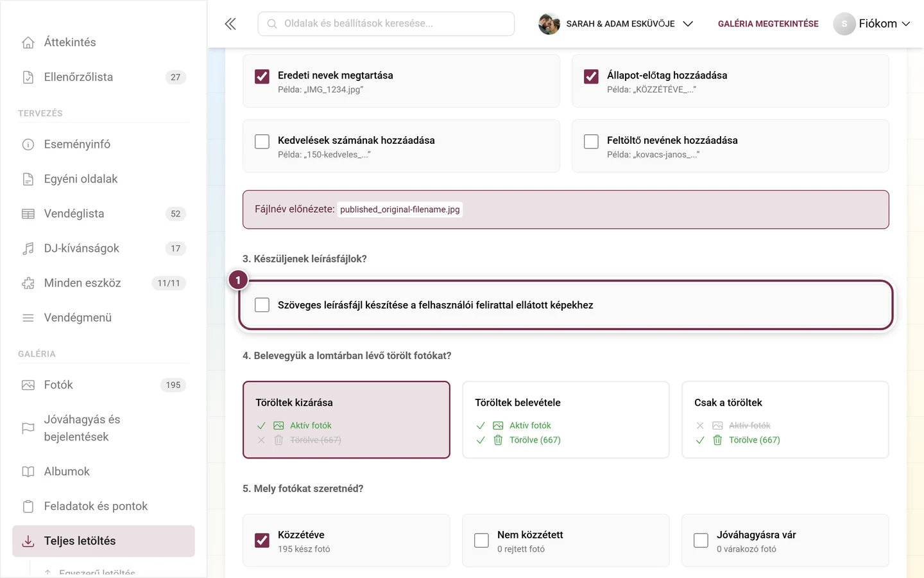Collapse the sidebar with double-chevron icon
The image size is (924, 578).
pyautogui.click(x=230, y=24)
